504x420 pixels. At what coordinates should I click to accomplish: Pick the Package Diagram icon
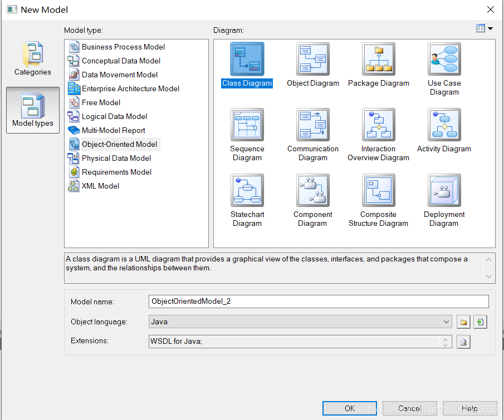click(x=379, y=59)
